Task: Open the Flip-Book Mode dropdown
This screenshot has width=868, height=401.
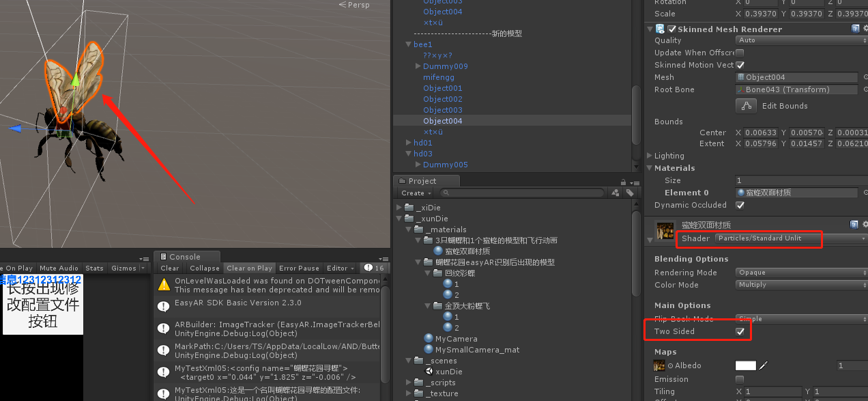Action: pos(802,319)
